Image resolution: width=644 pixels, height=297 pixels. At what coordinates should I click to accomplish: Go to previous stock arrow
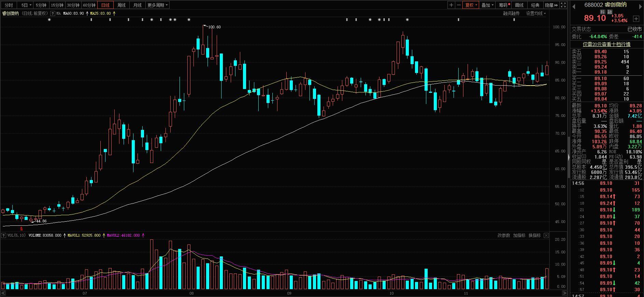coord(574,6)
